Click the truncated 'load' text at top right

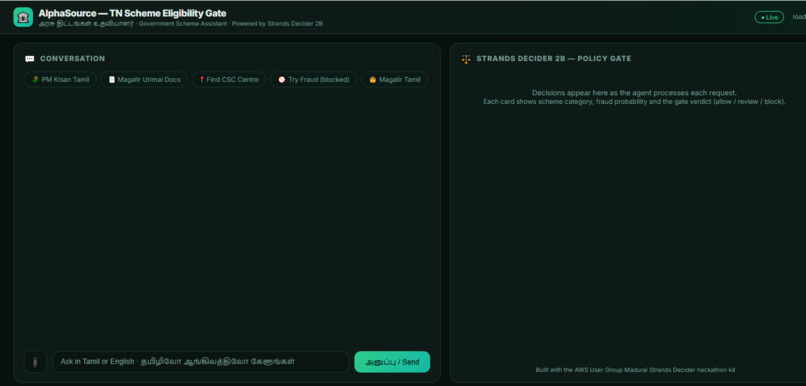point(799,17)
